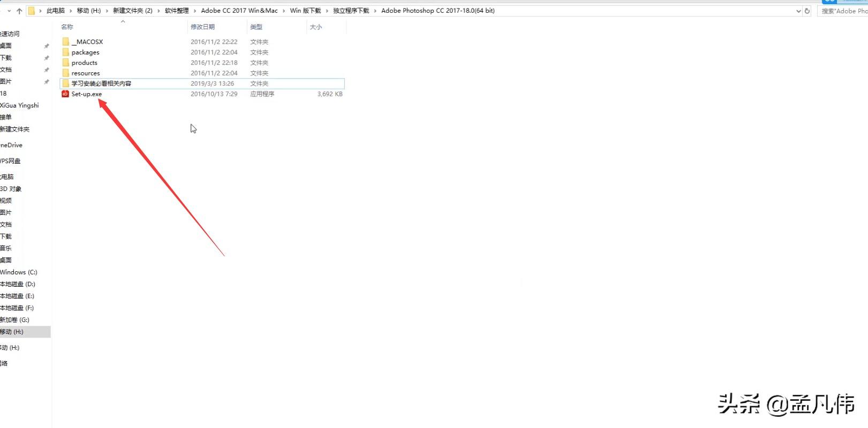Open 视频 in the sidebar
Image resolution: width=868 pixels, height=428 pixels.
pyautogui.click(x=6, y=201)
